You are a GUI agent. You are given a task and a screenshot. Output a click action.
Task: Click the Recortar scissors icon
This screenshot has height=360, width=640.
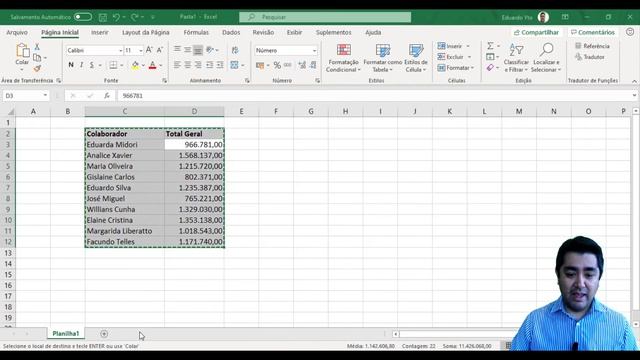[x=37, y=47]
